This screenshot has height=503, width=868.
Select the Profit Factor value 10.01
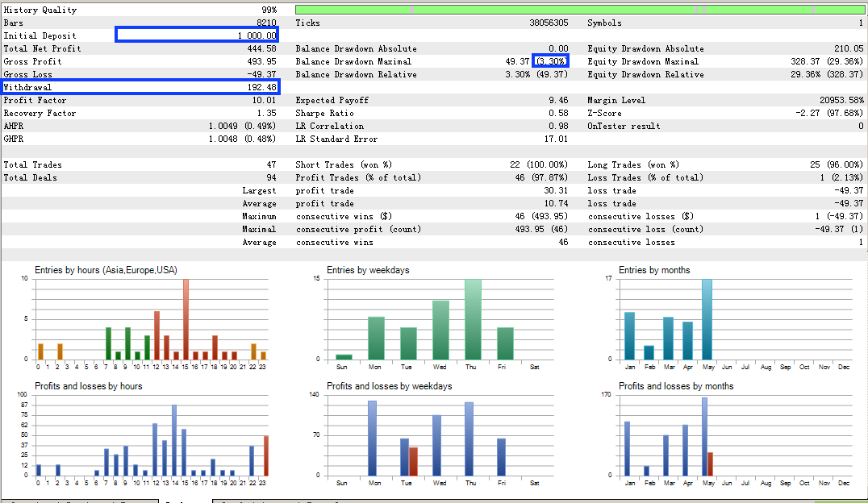click(x=264, y=100)
